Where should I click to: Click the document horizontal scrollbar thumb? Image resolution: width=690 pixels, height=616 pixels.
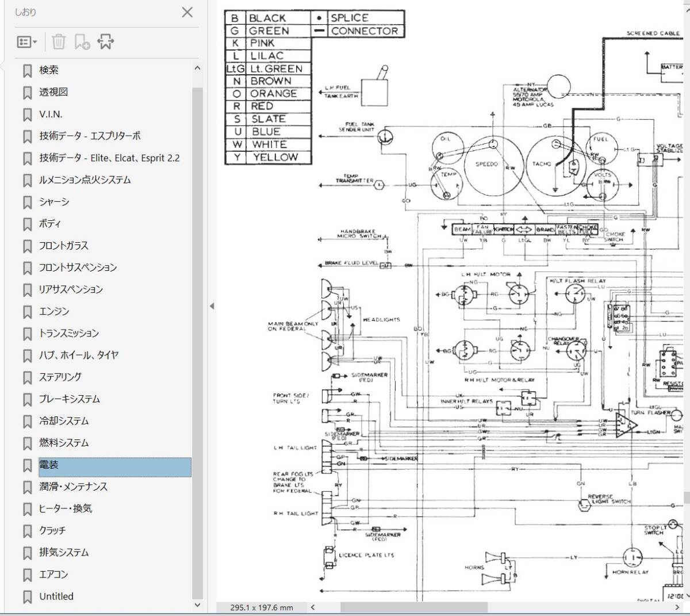tap(414, 607)
